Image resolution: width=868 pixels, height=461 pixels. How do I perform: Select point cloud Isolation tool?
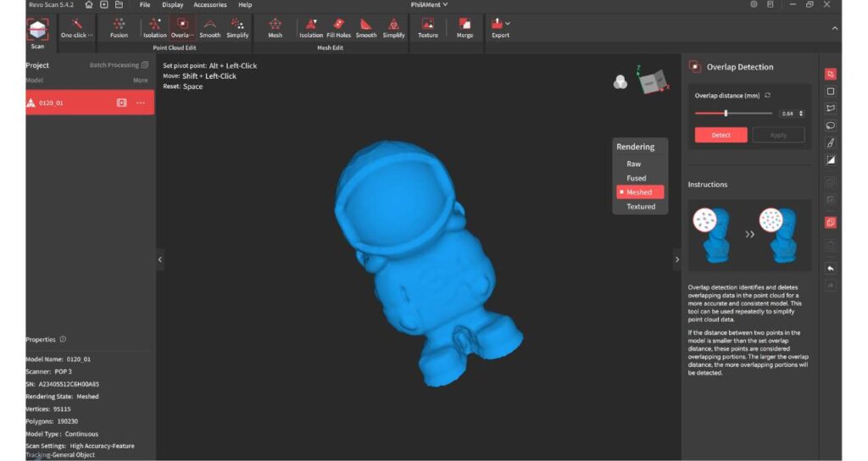point(155,28)
